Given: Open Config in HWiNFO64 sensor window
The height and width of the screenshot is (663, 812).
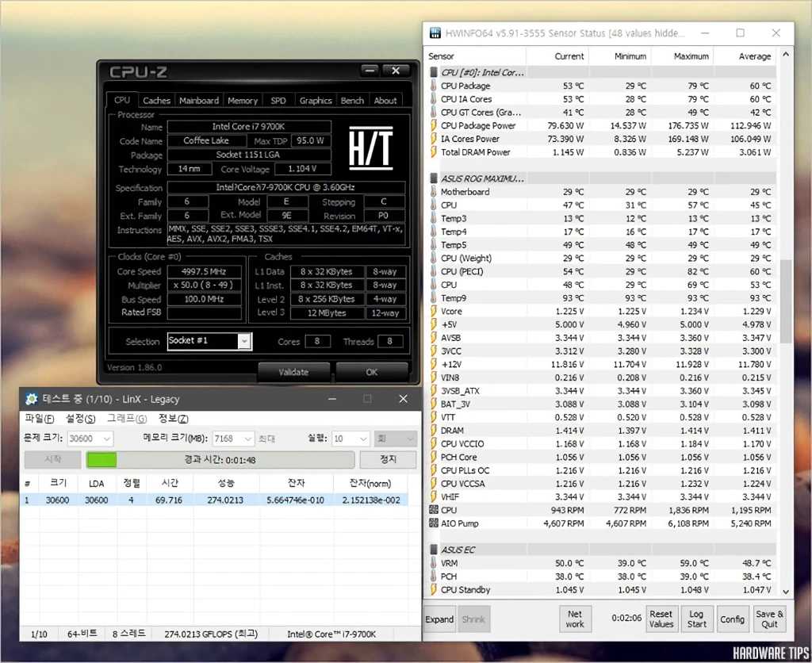Looking at the screenshot, I should click(732, 619).
